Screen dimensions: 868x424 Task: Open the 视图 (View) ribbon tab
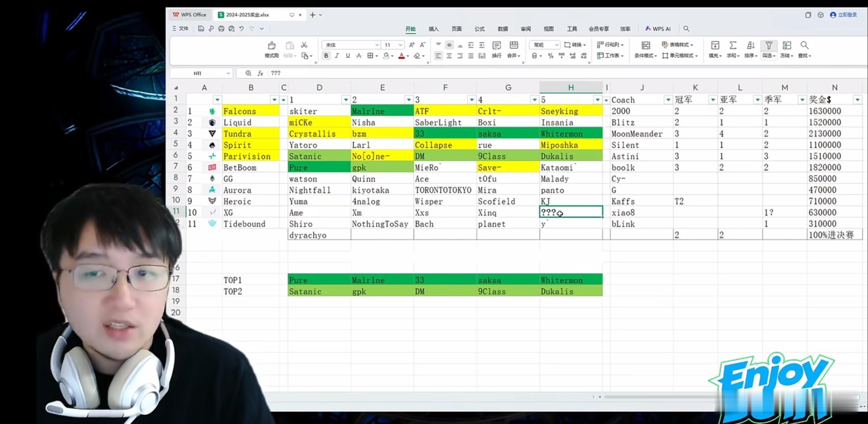pos(548,29)
